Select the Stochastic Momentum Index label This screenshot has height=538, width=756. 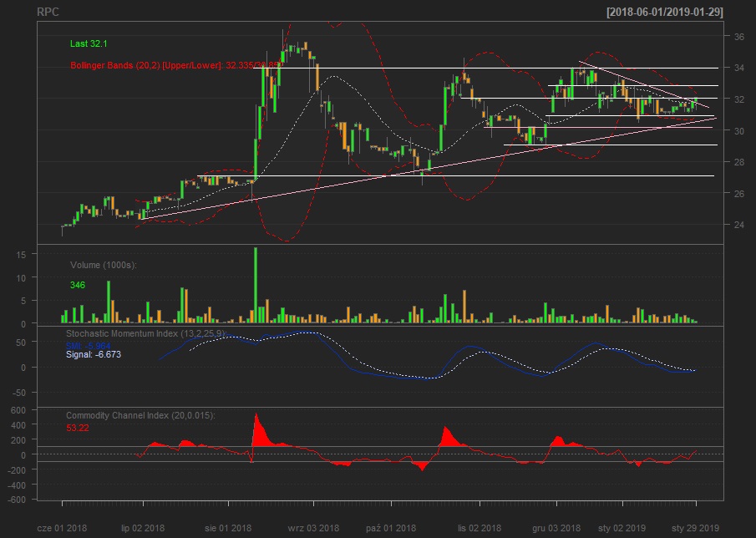click(145, 333)
